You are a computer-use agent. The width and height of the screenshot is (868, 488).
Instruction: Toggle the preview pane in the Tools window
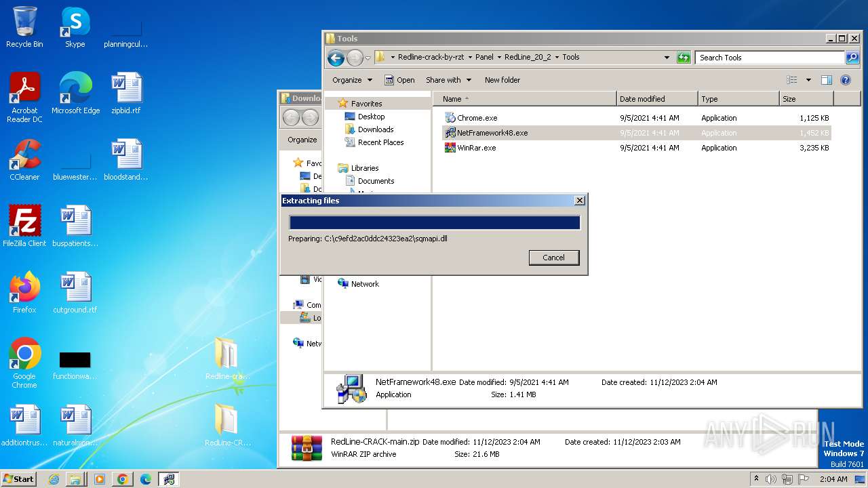pos(827,80)
